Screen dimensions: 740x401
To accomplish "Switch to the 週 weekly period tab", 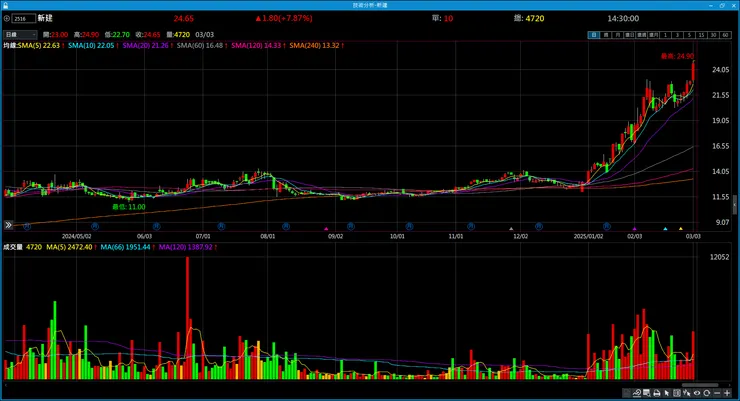I will [606, 35].
